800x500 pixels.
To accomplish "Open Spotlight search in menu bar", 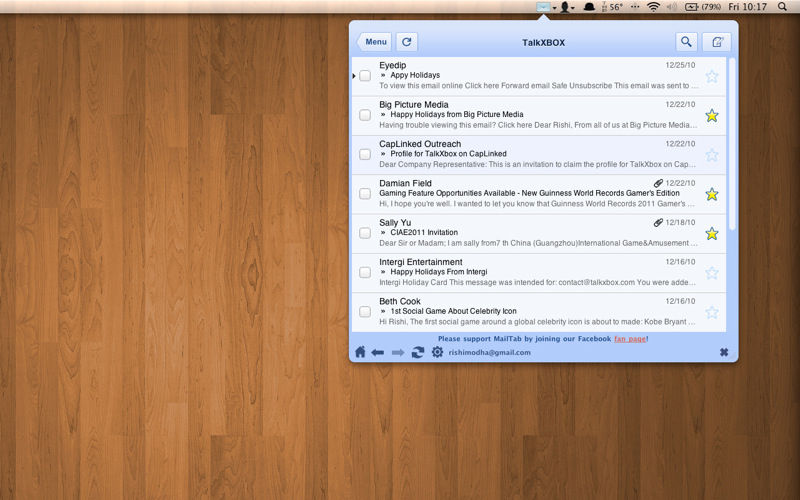I will pos(782,7).
